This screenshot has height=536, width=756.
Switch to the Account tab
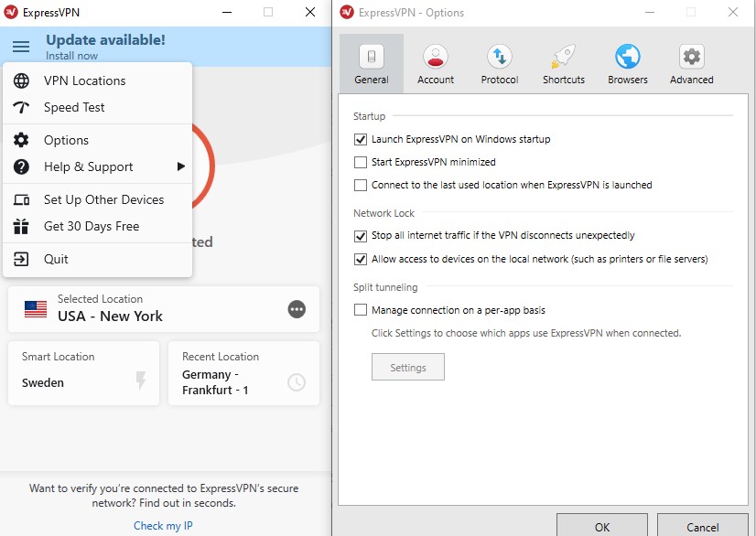click(x=436, y=64)
